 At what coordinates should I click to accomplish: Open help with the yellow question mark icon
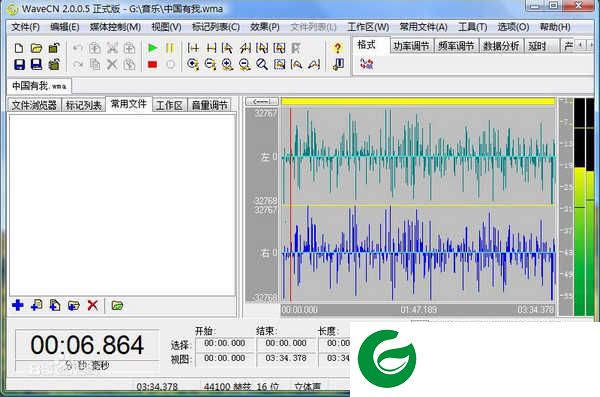(x=338, y=48)
